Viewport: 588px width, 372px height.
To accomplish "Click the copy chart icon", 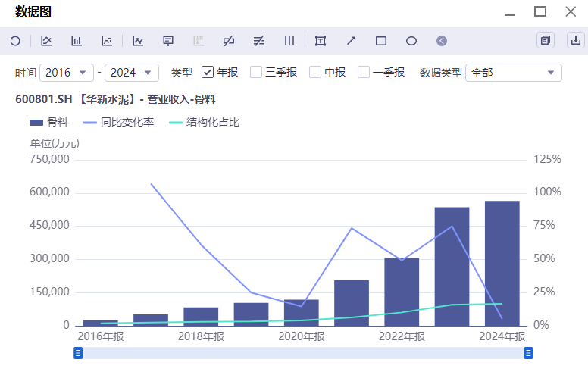I will 546,40.
